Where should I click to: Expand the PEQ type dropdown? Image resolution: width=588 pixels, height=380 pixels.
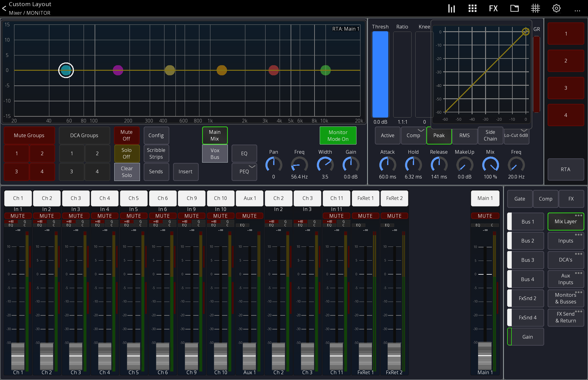252,167
